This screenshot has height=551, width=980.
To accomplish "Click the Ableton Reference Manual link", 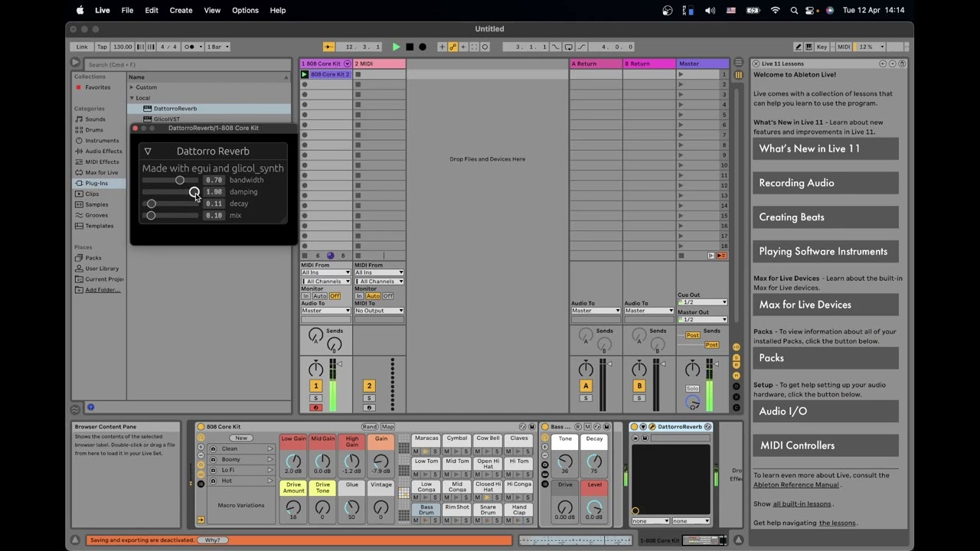I will pos(796,485).
